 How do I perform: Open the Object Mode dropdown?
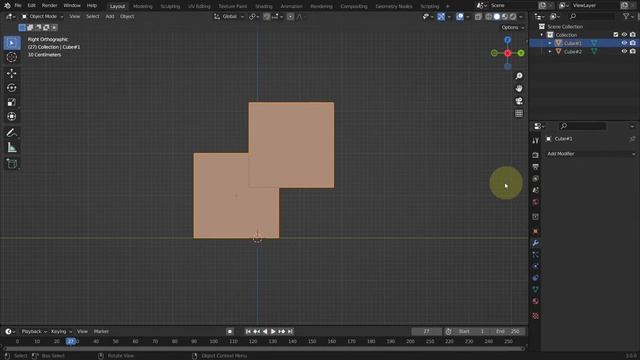pos(42,17)
